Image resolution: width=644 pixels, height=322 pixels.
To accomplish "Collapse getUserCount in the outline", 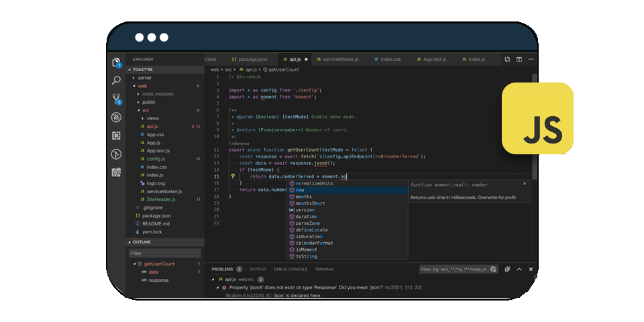I will 134,264.
